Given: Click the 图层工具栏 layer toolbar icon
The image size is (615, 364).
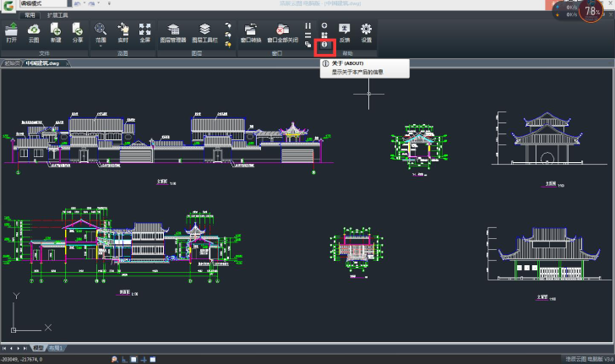Looking at the screenshot, I should pyautogui.click(x=204, y=33).
